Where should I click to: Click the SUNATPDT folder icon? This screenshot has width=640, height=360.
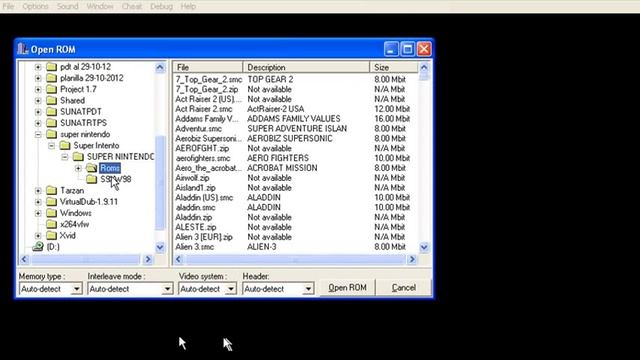pyautogui.click(x=51, y=111)
